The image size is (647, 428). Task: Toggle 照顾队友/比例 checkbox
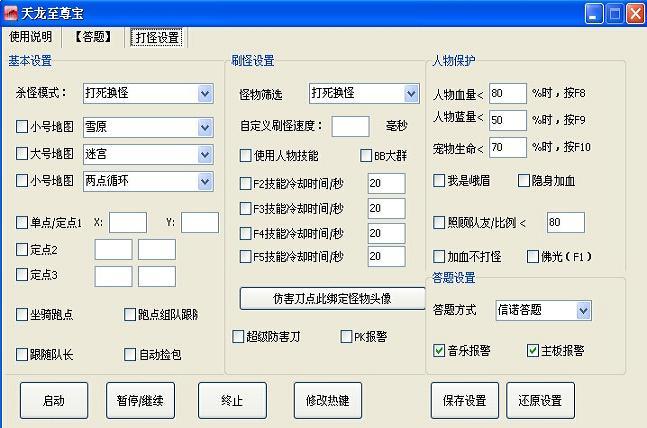pos(439,222)
